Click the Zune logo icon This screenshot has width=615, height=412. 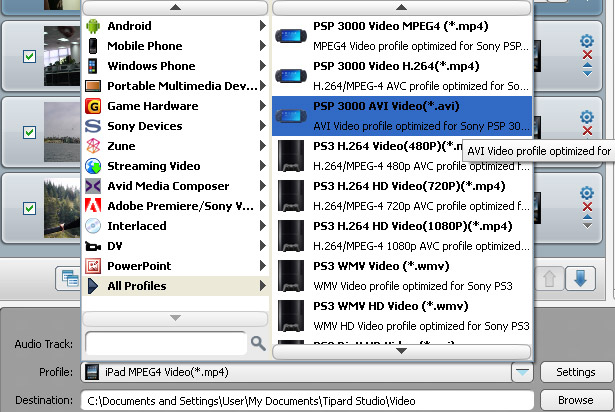[x=93, y=146]
